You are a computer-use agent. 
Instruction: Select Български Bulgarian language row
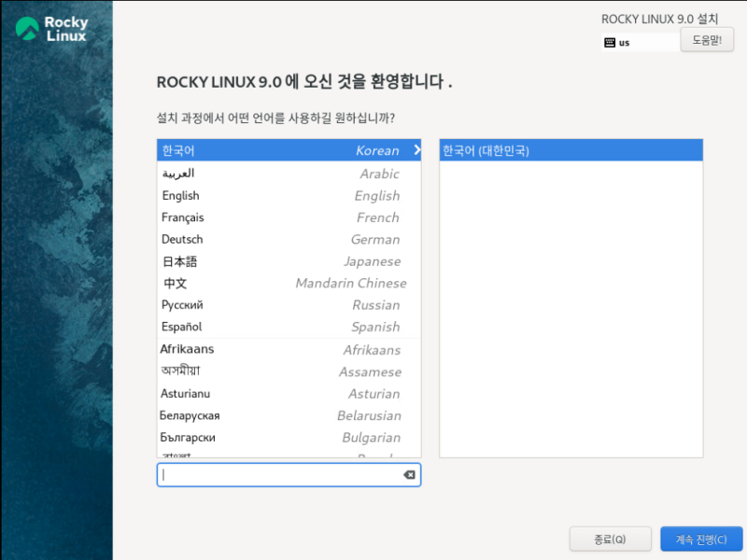[x=289, y=437]
